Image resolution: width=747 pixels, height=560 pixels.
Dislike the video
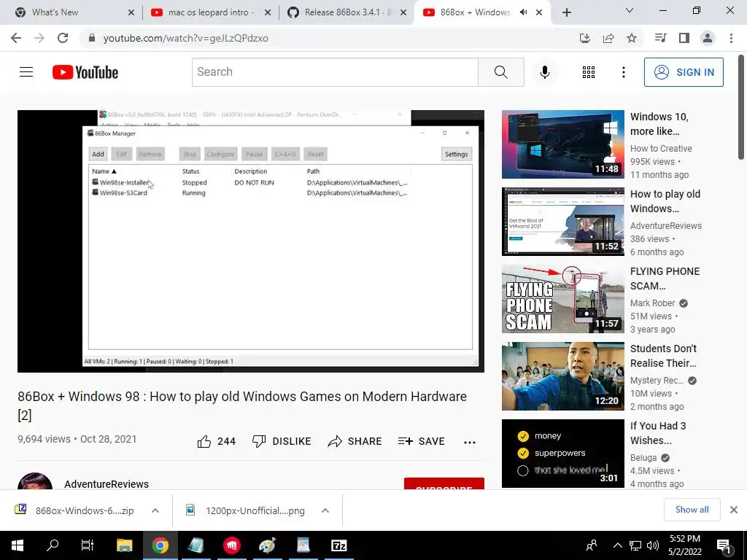282,441
